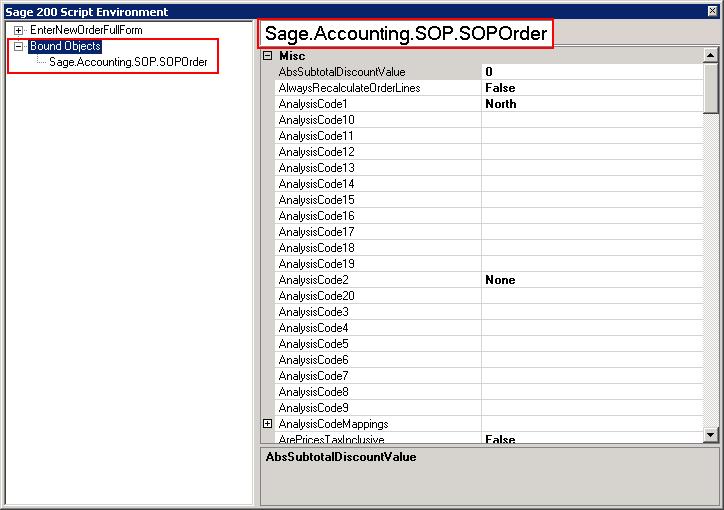Expand the AnalysisCodeMappings property
Image resolution: width=724 pixels, height=510 pixels.
coord(267,424)
